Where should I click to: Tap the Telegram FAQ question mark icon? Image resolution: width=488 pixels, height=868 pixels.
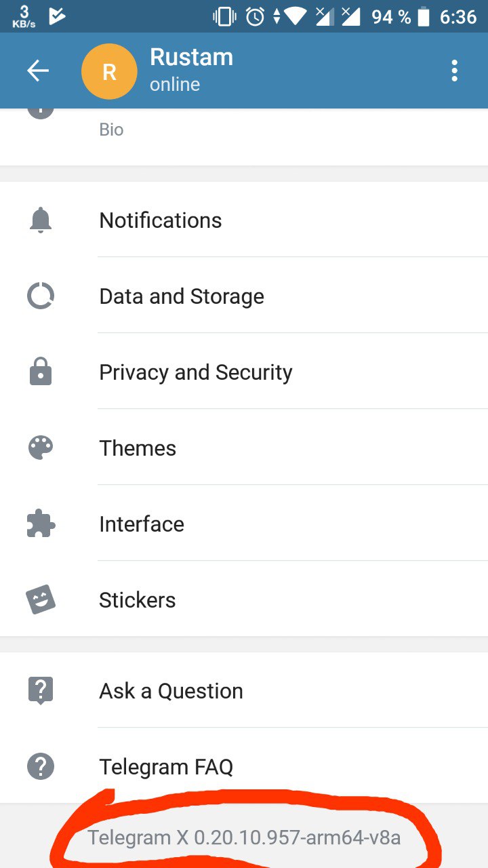(41, 767)
